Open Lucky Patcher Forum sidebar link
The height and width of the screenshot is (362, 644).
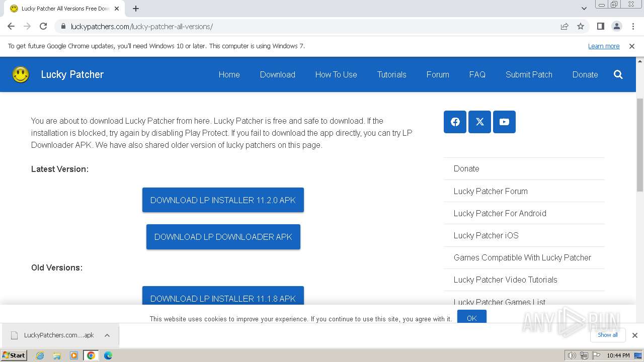click(x=491, y=191)
